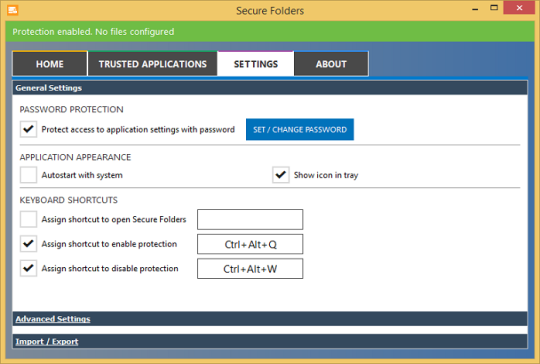The image size is (540, 364).
Task: Click the Ctrl+Alt+W shortcut field
Action: pos(250,269)
